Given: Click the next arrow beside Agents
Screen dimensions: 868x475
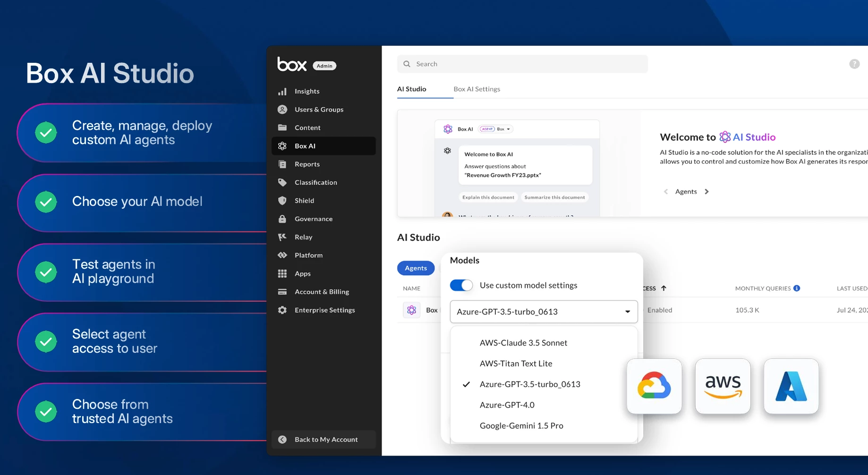Looking at the screenshot, I should click(706, 192).
